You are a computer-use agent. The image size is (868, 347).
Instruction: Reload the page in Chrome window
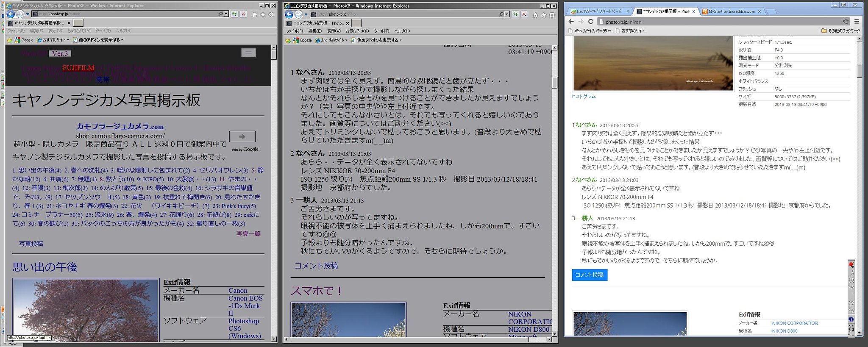(x=591, y=22)
